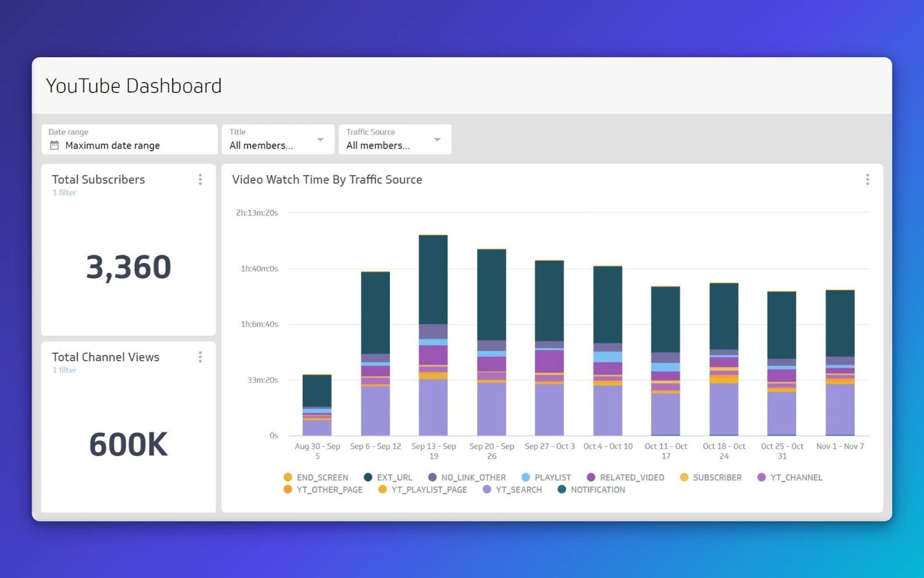Click the calendar icon in Date range
Screen dimensions: 924x578
[x=54, y=145]
